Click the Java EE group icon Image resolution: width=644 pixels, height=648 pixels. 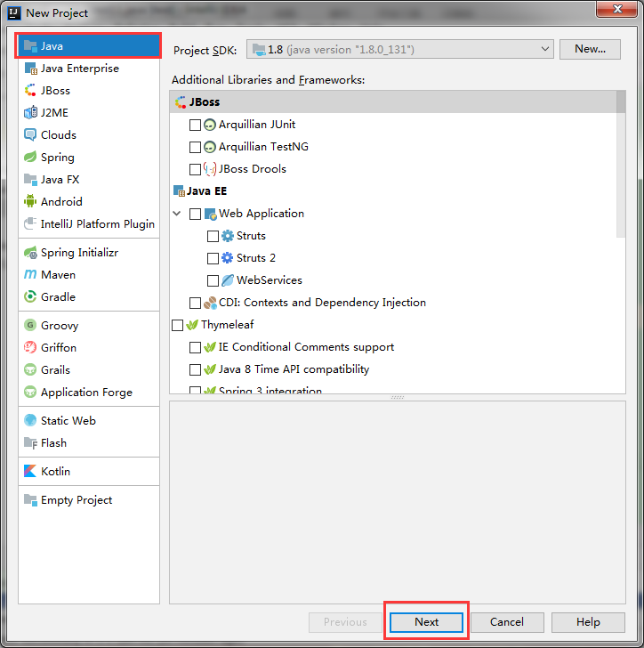tap(180, 190)
